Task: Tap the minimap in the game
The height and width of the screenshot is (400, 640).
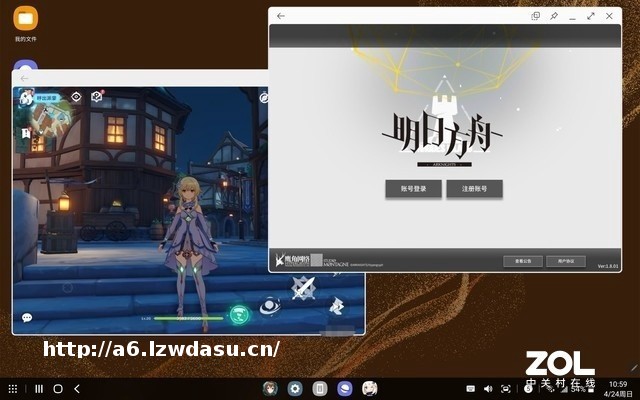Action: (x=44, y=120)
